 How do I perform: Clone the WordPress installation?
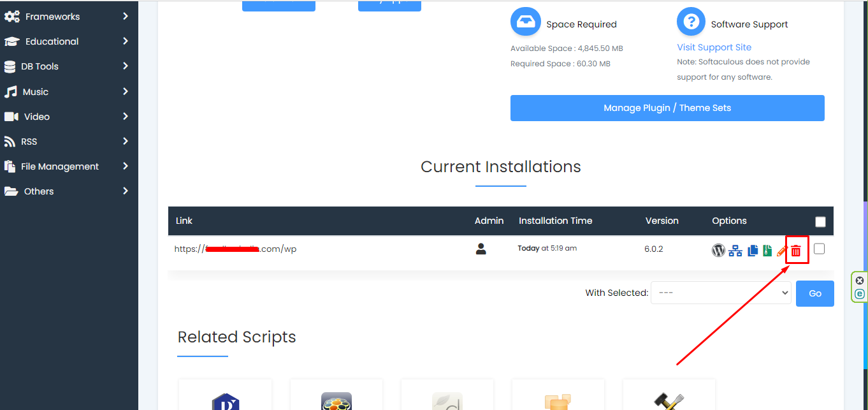pos(752,250)
